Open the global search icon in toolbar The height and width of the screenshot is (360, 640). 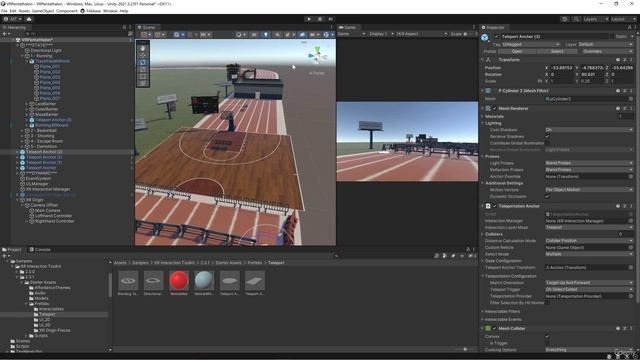pyautogui.click(x=576, y=19)
